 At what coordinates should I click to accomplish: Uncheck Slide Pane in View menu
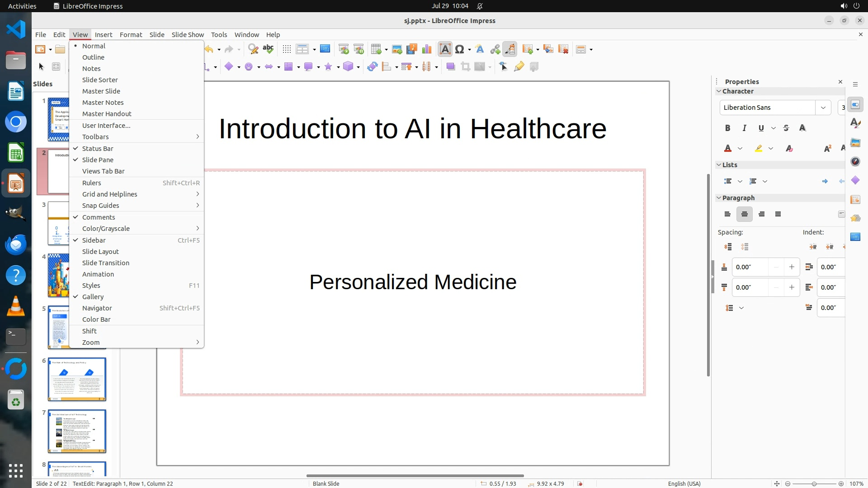(x=98, y=160)
